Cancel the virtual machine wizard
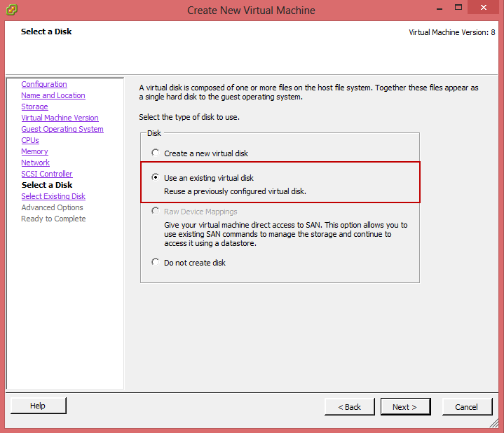504x433 pixels. tap(467, 407)
